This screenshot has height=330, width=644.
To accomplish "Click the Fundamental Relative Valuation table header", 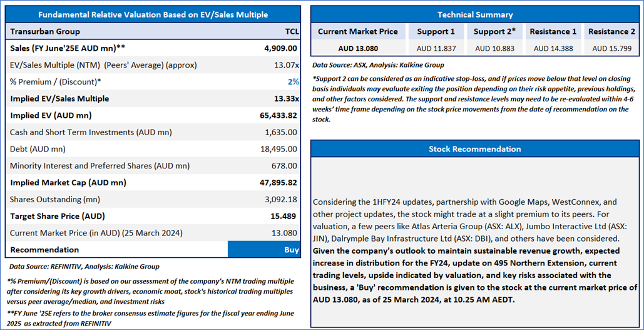I will coord(153,14).
